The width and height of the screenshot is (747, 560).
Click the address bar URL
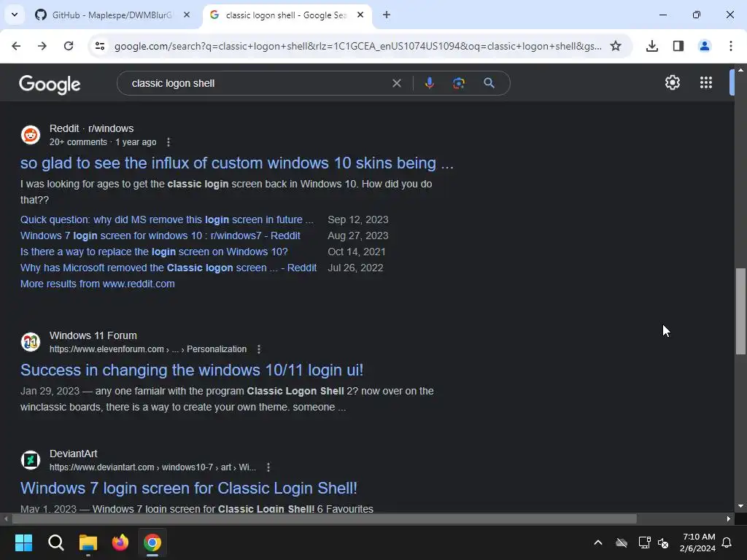[357, 46]
